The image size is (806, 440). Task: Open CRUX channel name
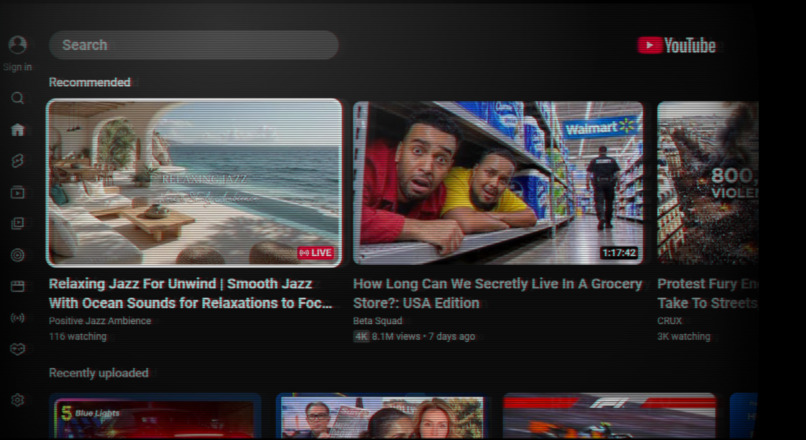[669, 321]
